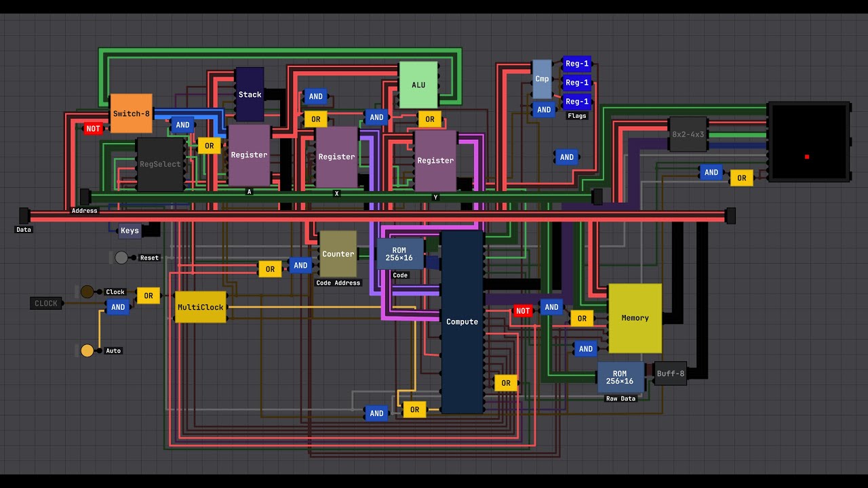
Task: Select the large Compute chip
Action: (462, 322)
